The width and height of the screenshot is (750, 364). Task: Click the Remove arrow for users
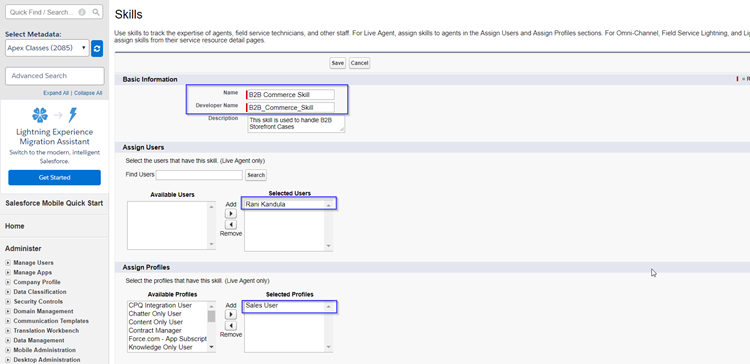[231, 225]
